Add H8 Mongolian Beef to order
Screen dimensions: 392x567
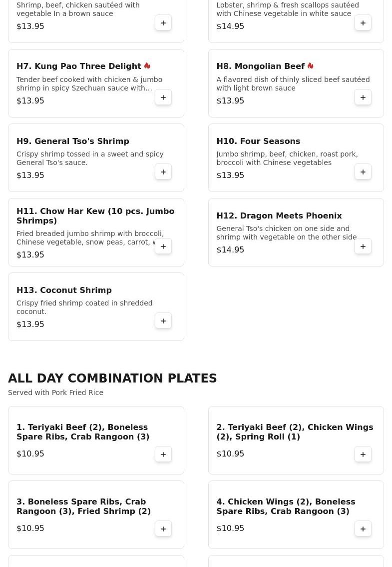[363, 97]
